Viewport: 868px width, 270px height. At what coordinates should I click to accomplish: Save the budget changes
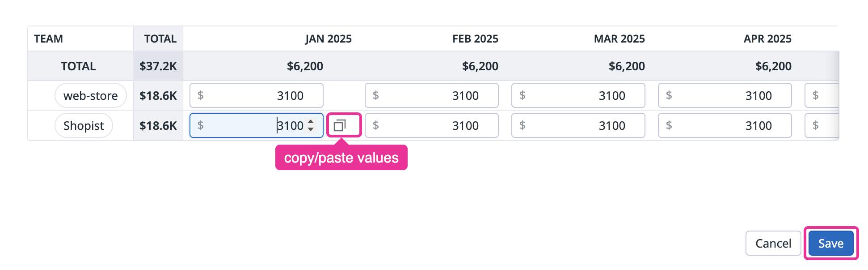pyautogui.click(x=830, y=243)
